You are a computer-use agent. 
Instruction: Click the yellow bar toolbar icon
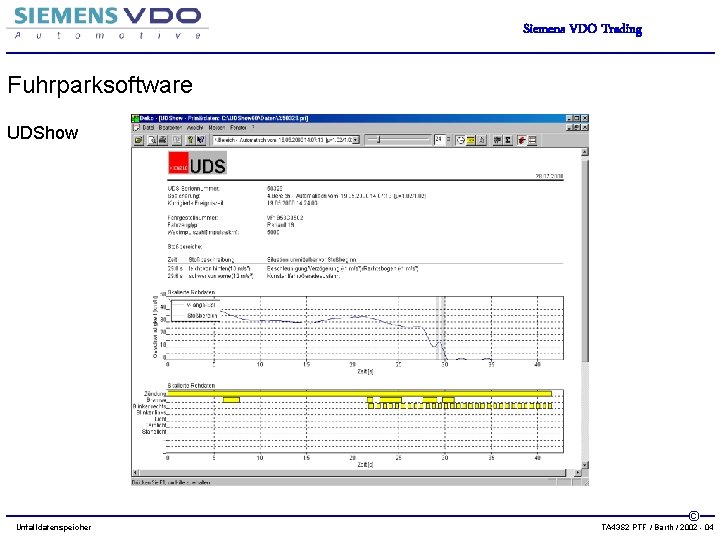point(471,140)
